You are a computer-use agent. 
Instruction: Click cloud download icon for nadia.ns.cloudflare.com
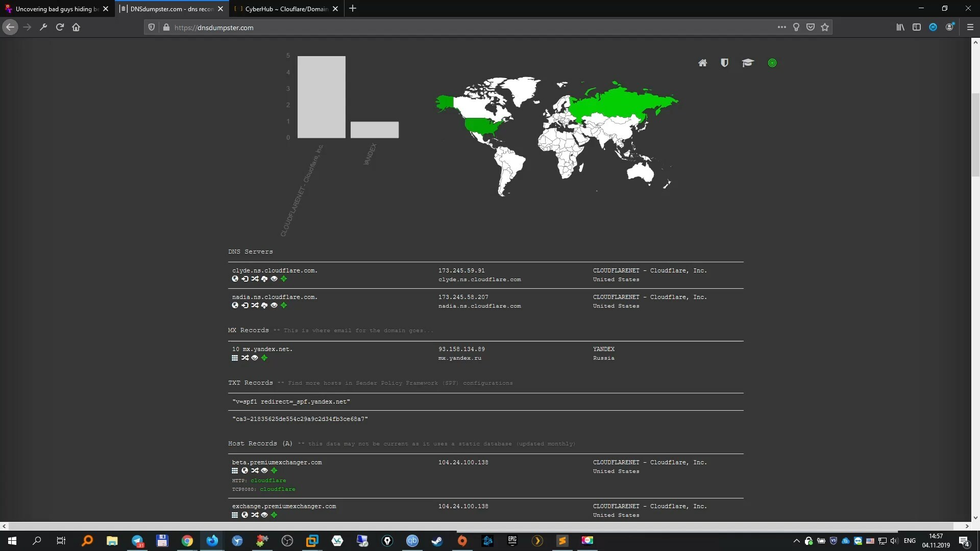tap(264, 305)
